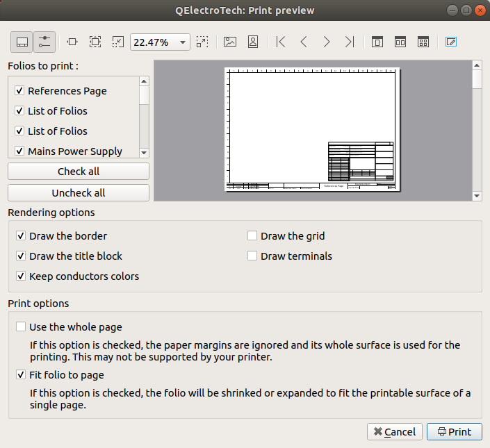Toggle the folios list panel icon
The width and height of the screenshot is (490, 448).
tap(22, 42)
